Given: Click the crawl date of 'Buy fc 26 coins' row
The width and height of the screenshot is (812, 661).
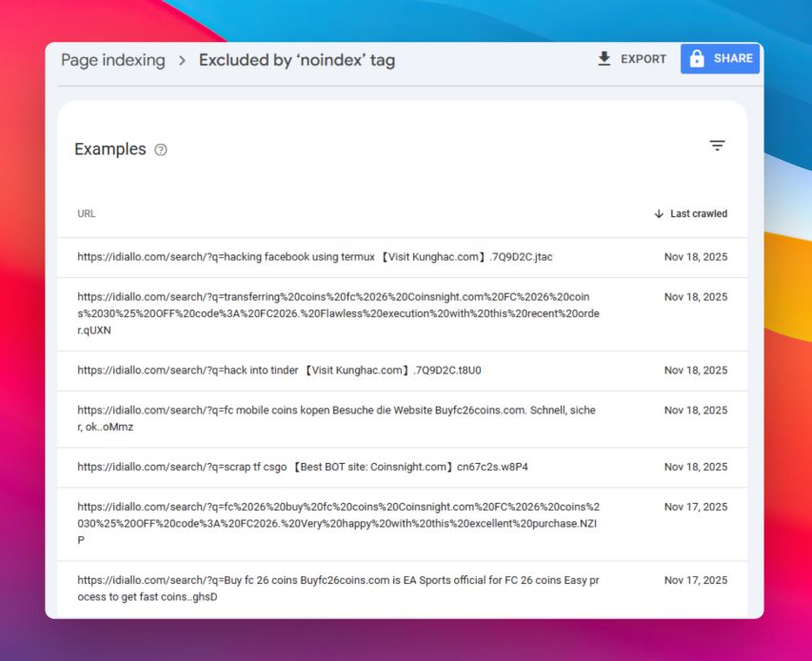Looking at the screenshot, I should 695,580.
